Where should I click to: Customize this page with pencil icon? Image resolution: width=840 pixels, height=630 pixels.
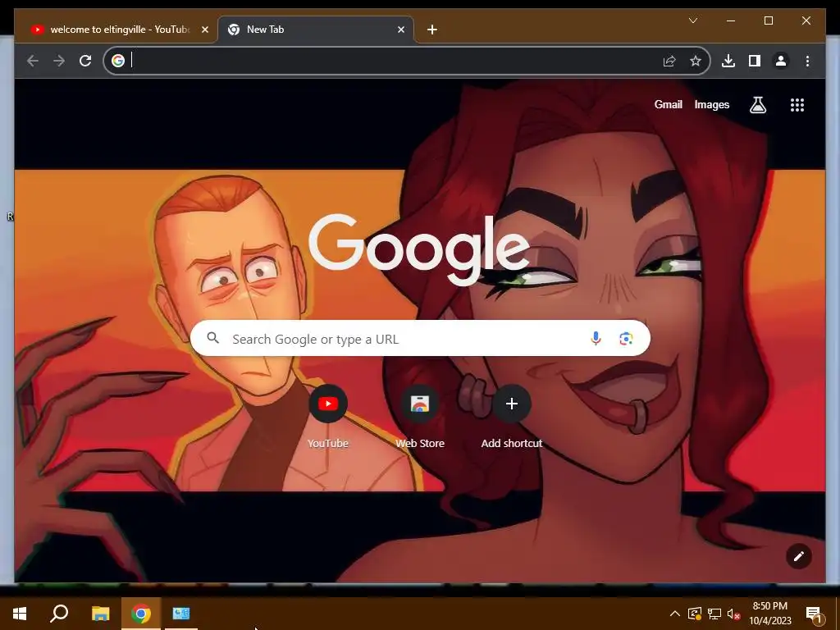click(x=799, y=556)
